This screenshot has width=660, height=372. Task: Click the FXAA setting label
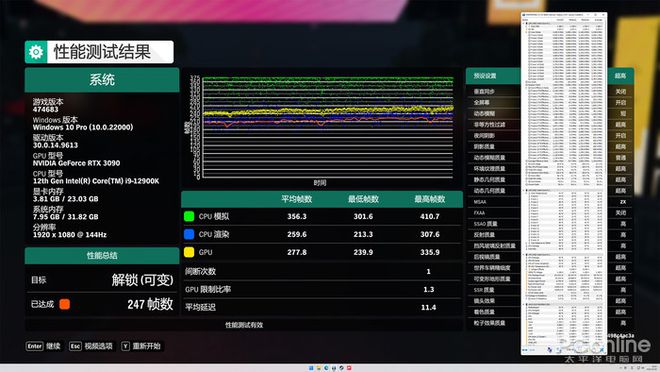[479, 213]
